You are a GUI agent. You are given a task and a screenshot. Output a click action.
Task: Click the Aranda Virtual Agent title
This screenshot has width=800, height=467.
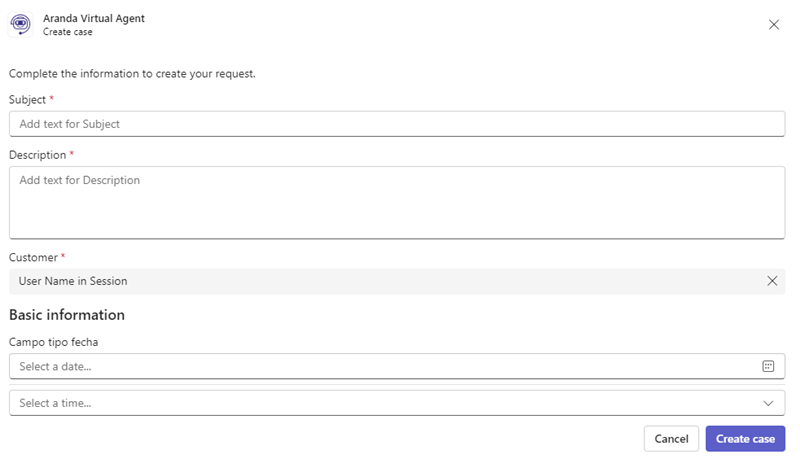[x=94, y=18]
